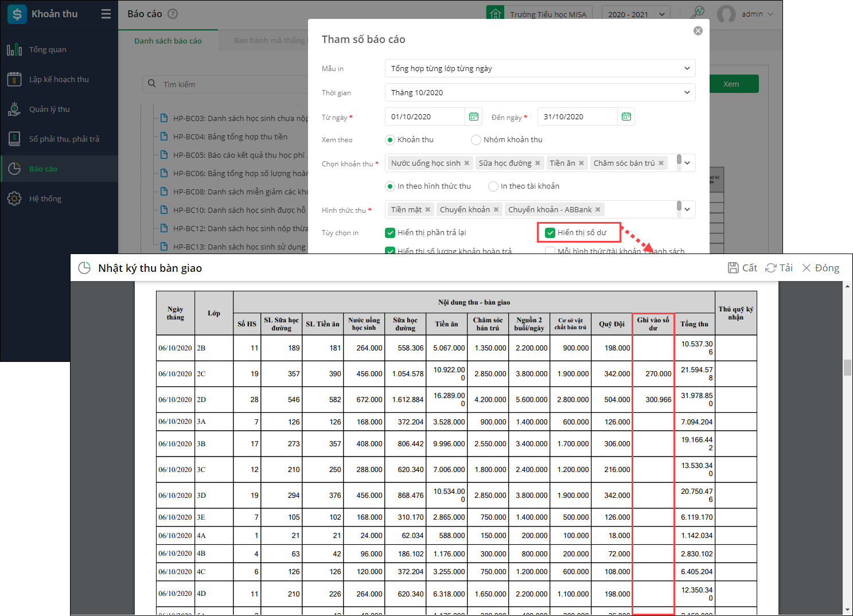The image size is (853, 616).
Task: Toggle Hiển thị phần trả lại checkbox
Action: (x=390, y=232)
